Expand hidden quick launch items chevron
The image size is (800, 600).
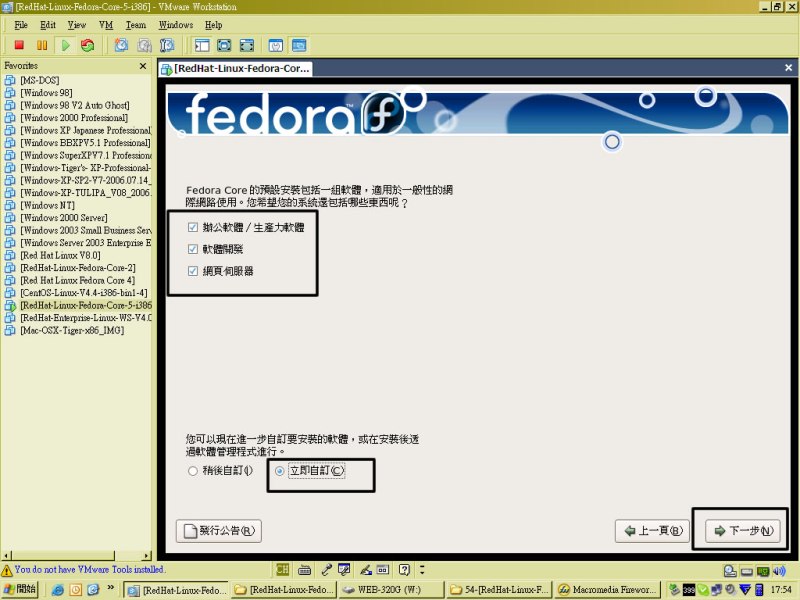click(x=110, y=588)
